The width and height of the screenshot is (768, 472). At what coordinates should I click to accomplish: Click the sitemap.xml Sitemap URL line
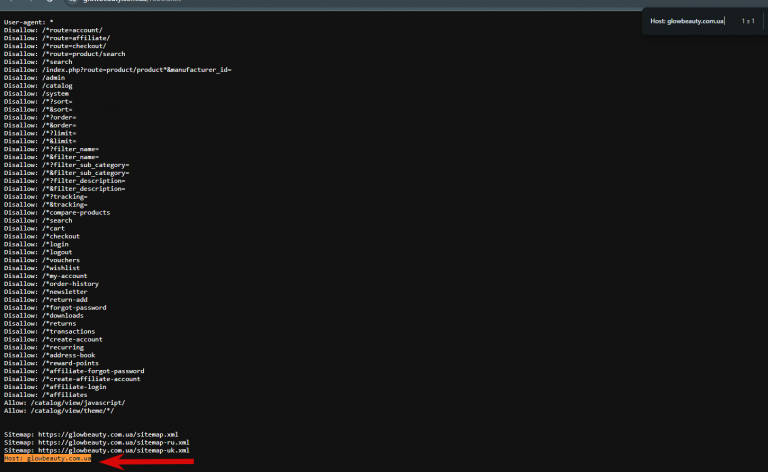pos(91,434)
